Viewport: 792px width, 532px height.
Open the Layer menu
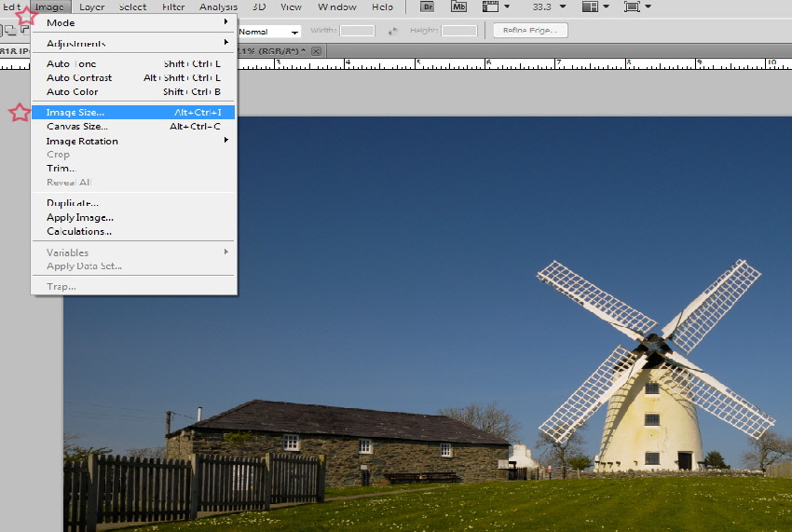[x=92, y=7]
